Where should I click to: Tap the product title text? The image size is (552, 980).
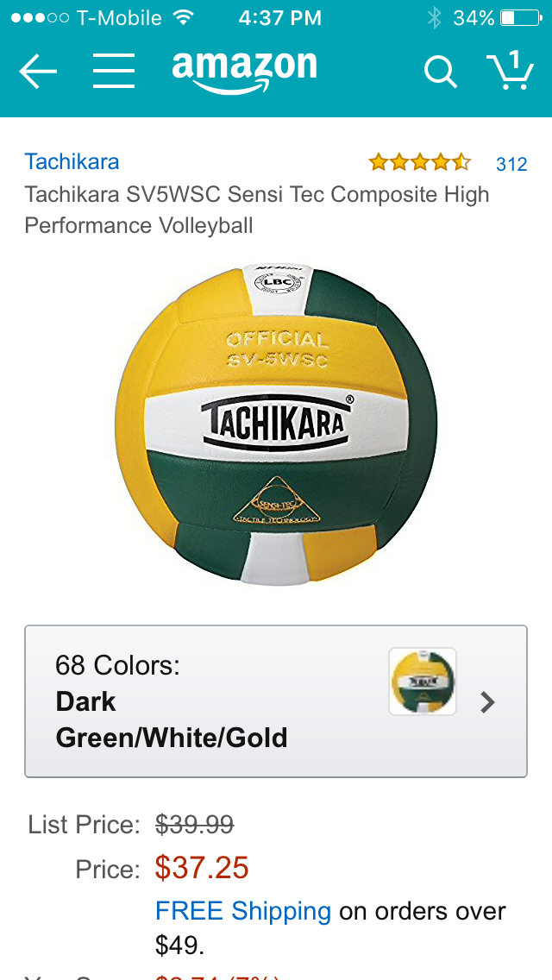click(x=257, y=210)
